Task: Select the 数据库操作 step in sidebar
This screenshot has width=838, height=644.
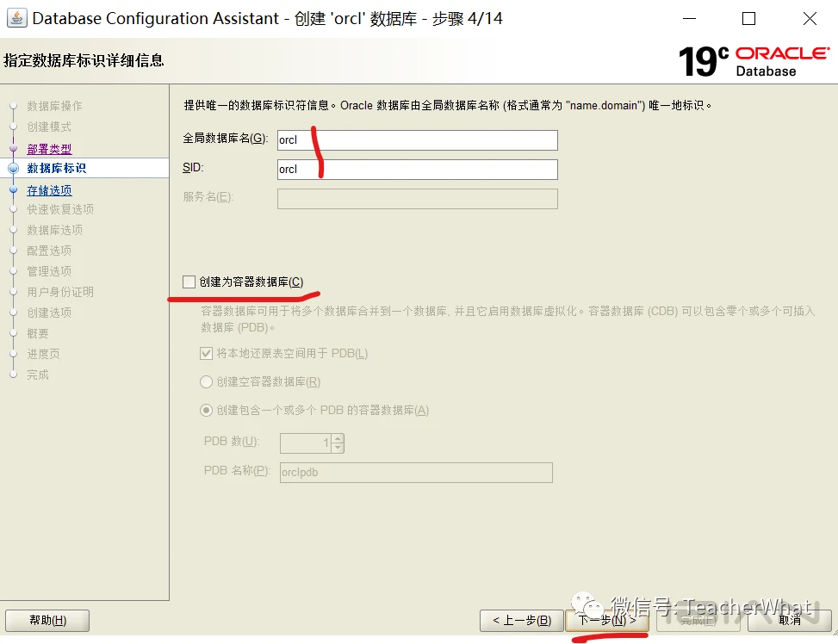Action: click(x=54, y=106)
